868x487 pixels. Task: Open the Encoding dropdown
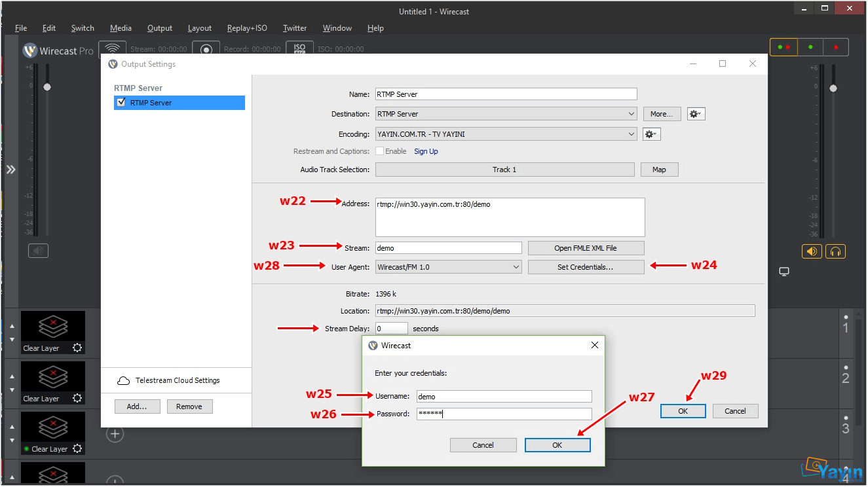point(506,134)
